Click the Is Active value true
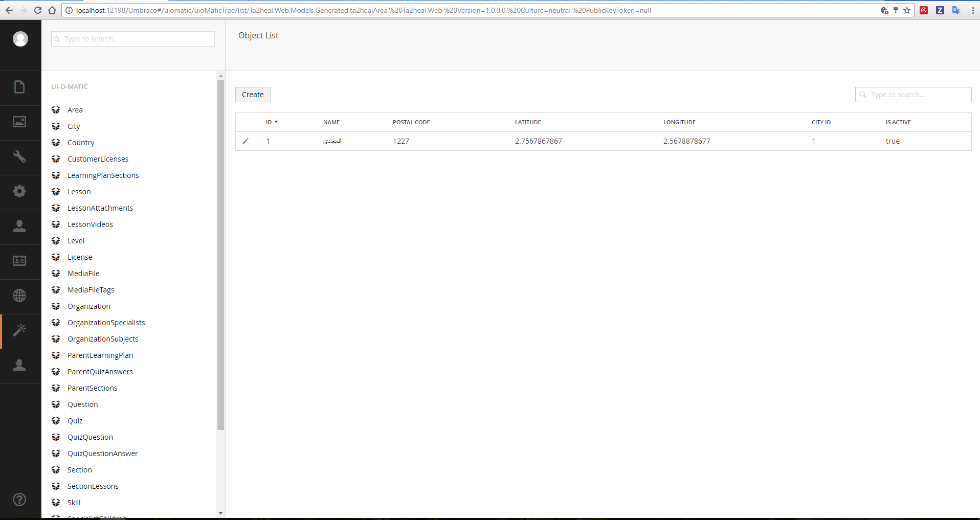This screenshot has height=520, width=980. point(893,141)
